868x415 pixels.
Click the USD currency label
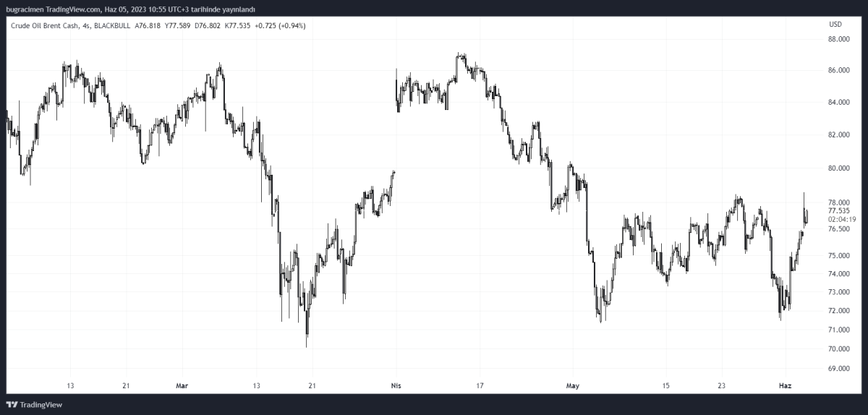point(835,25)
